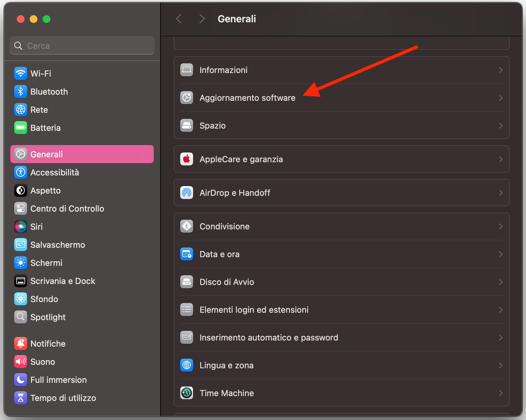Click the Aggiornamento software gear icon
Image resolution: width=526 pixels, height=420 pixels.
187,98
